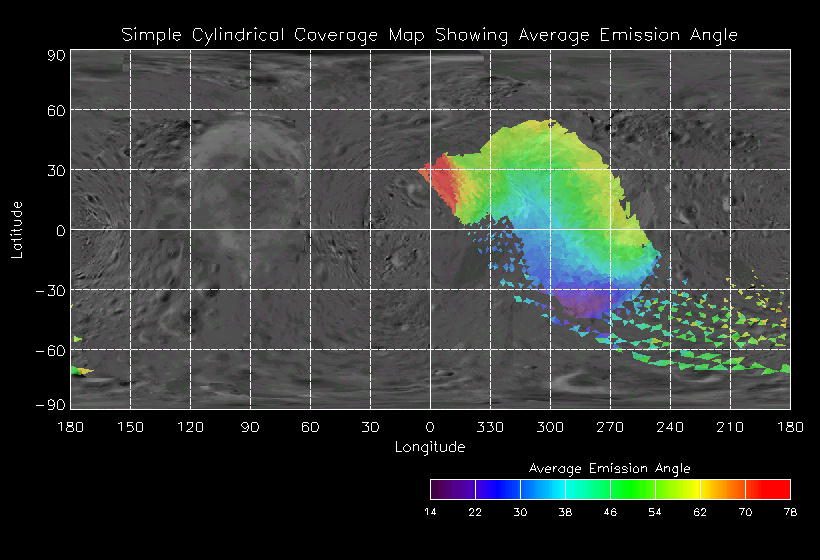The height and width of the screenshot is (560, 820).
Task: Click the colorbar value label '62'
Action: 700,512
